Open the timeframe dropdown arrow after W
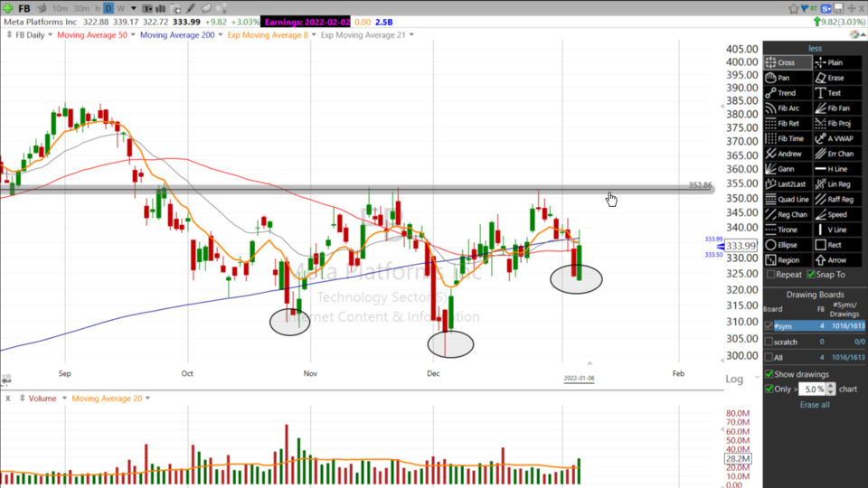The height and width of the screenshot is (488, 868). [x=134, y=8]
